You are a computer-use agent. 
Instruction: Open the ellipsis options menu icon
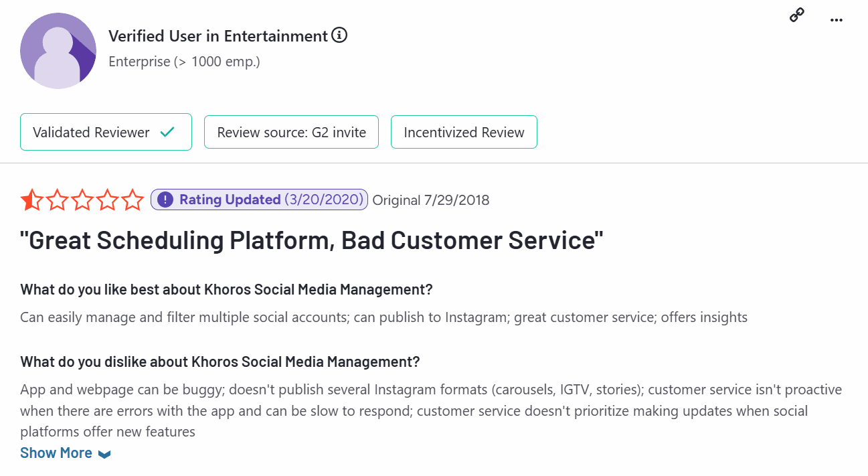(836, 20)
